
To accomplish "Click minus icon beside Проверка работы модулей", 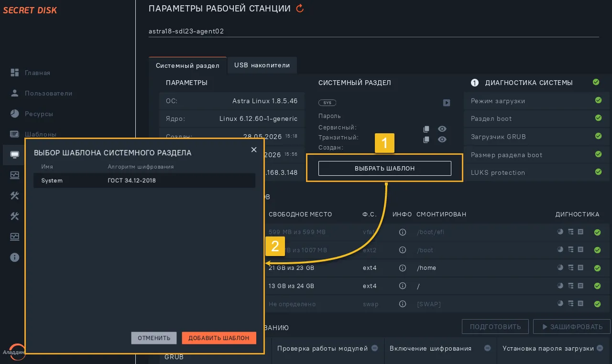I will click(x=375, y=348).
